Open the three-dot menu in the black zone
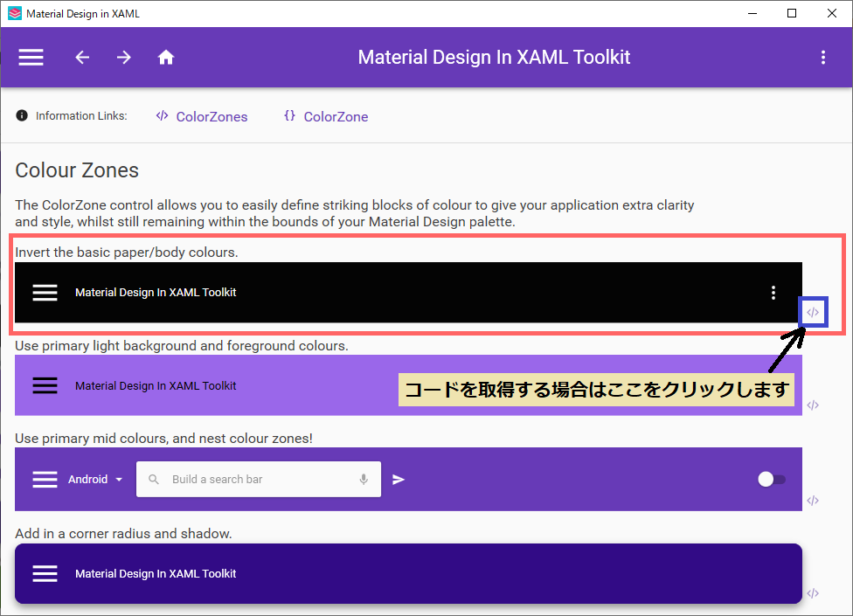Image resolution: width=853 pixels, height=616 pixels. click(x=773, y=293)
